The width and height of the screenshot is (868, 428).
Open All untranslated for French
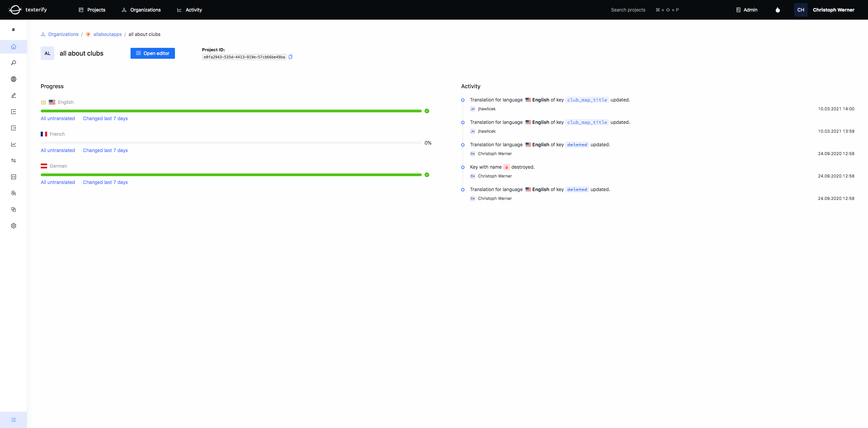[x=58, y=150]
